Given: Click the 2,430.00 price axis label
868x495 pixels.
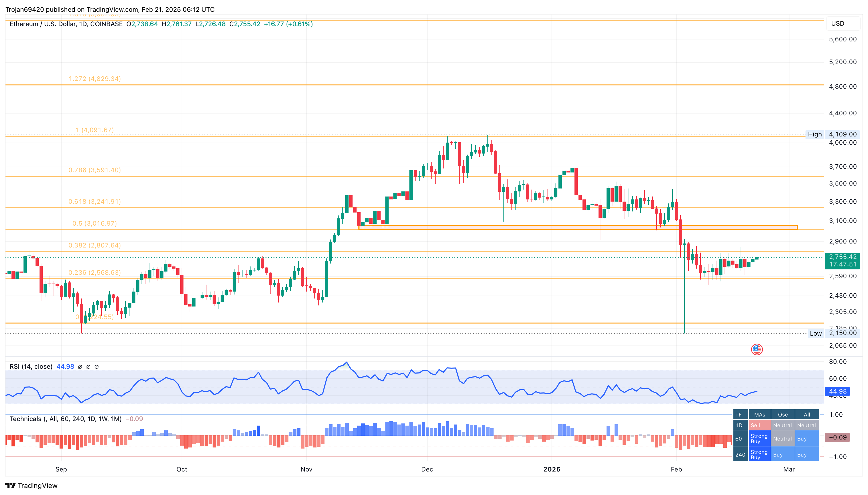Looking at the screenshot, I should coord(843,296).
